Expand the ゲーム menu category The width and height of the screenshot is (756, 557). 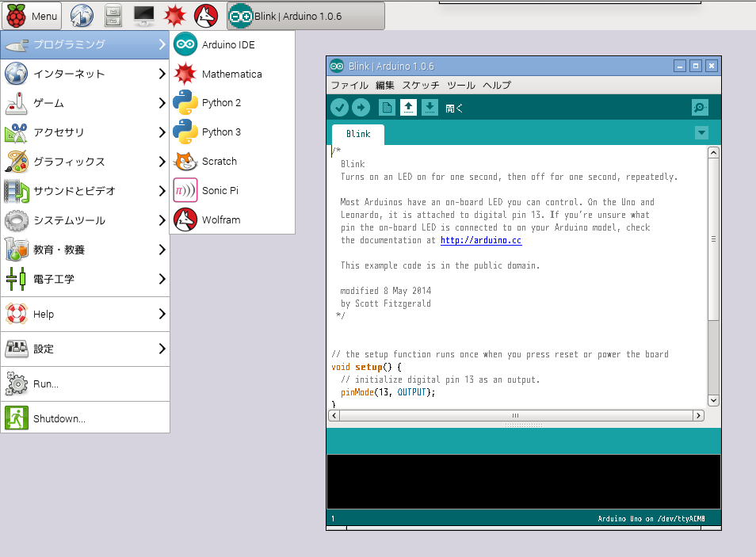(x=85, y=103)
